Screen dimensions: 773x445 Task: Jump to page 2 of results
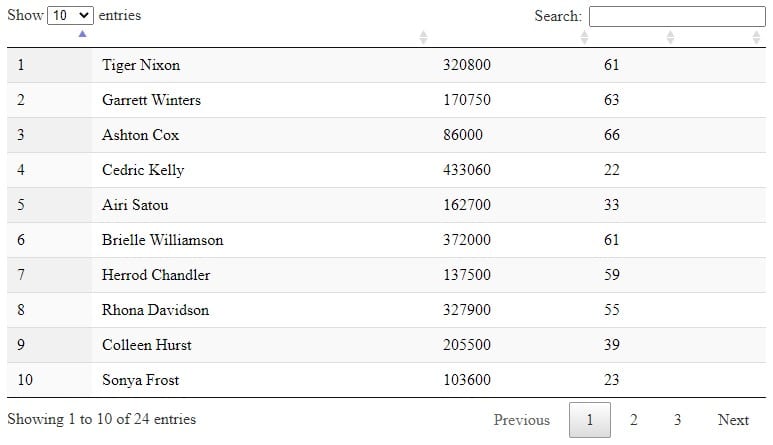pyautogui.click(x=633, y=420)
